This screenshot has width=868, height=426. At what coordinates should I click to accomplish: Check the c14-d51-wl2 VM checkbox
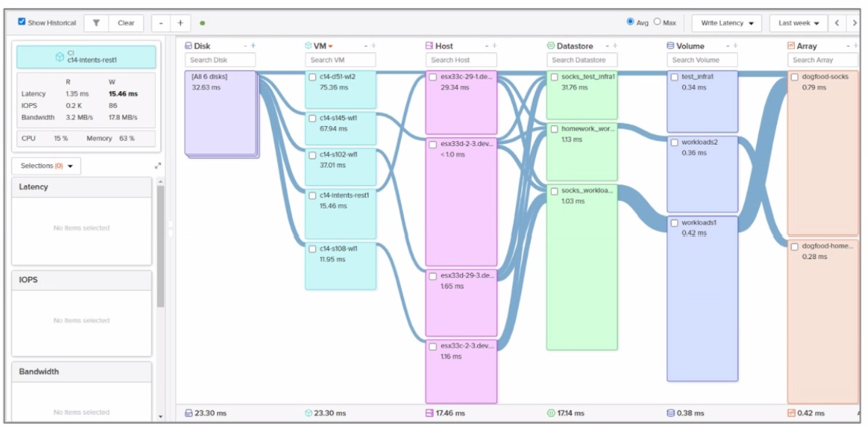coord(312,77)
